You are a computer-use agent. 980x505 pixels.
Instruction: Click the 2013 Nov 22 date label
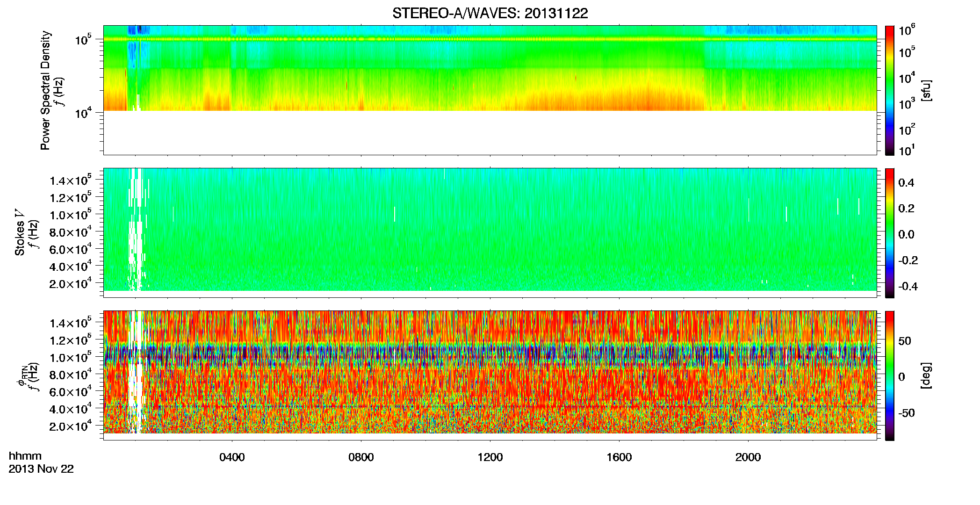[x=41, y=469]
